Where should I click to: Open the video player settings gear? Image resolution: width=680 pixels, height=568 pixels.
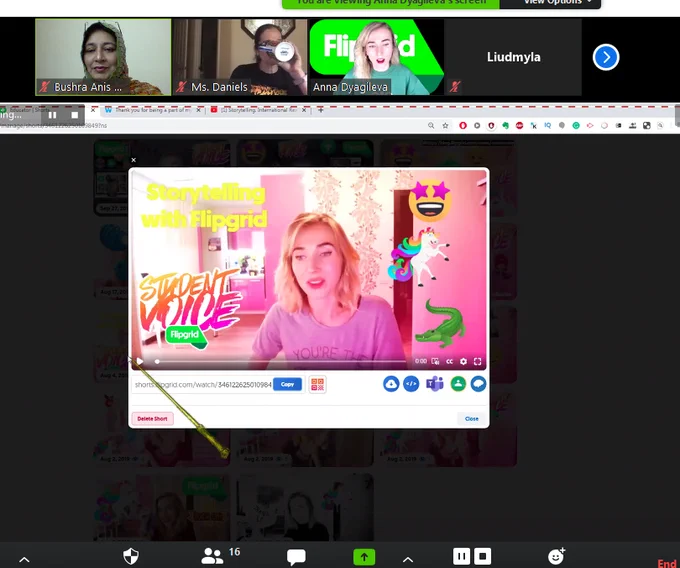pos(463,361)
